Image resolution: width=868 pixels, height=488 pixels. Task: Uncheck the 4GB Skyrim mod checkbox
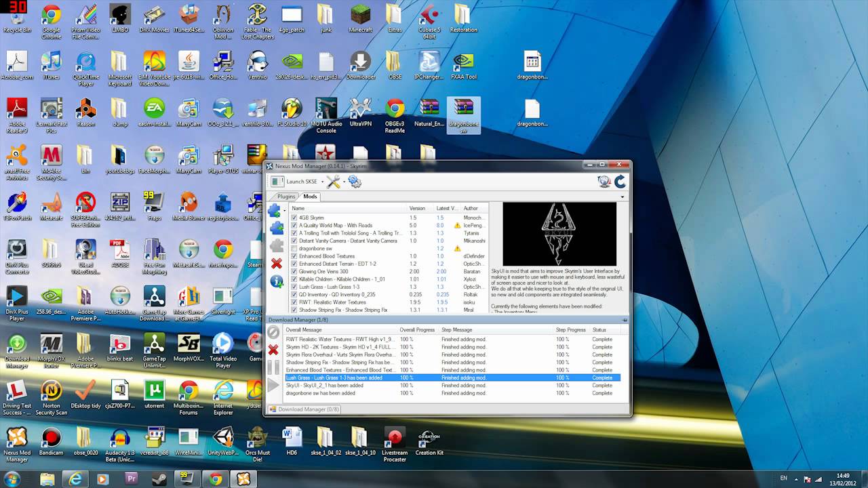pyautogui.click(x=294, y=218)
